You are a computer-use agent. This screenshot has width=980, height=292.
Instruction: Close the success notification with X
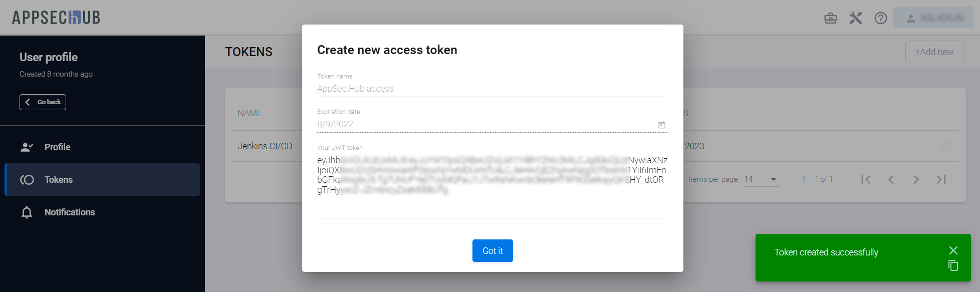coord(953,250)
